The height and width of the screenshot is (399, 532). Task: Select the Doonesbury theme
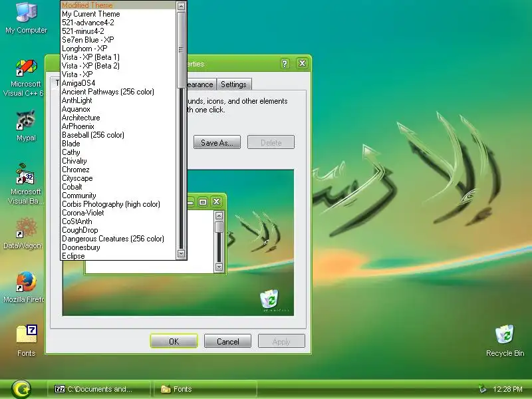(118, 247)
